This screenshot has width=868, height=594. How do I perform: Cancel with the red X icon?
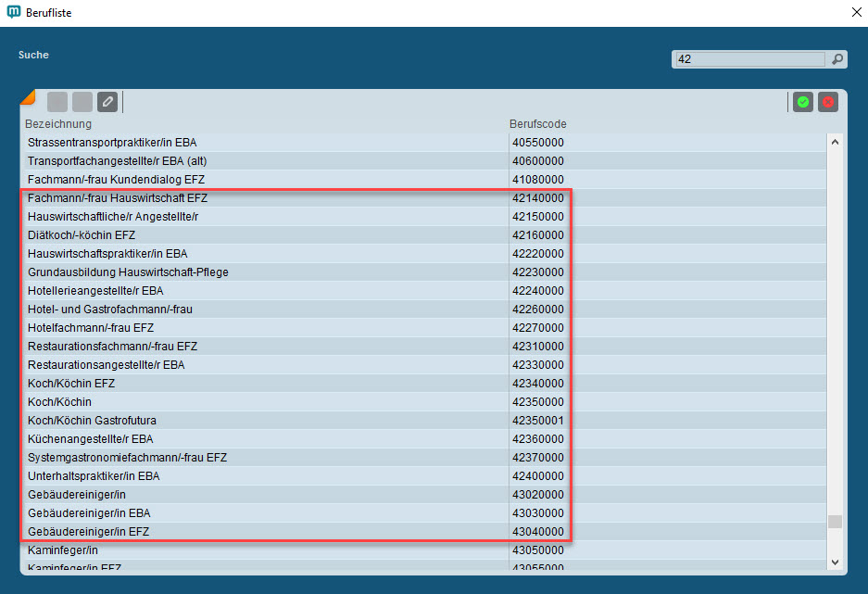point(828,102)
